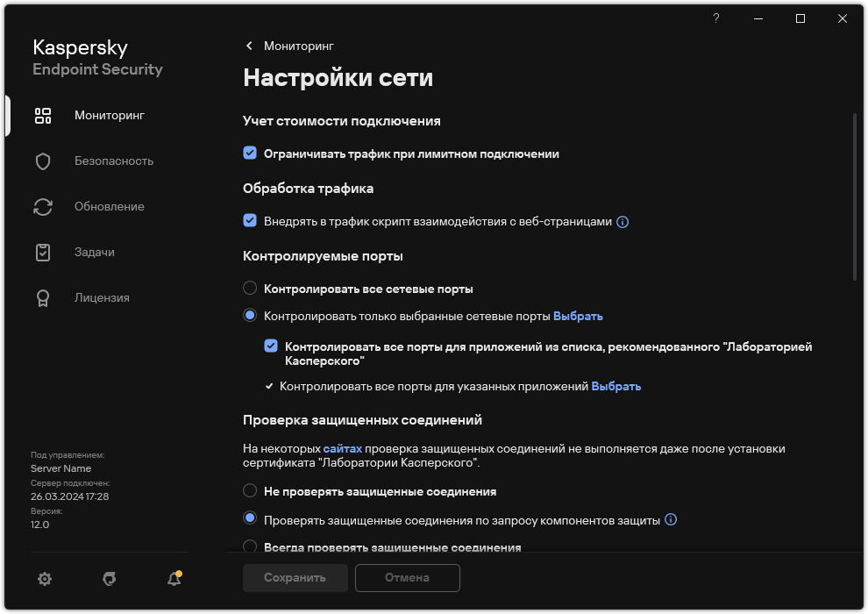The width and height of the screenshot is (868, 614).
Task: Select monitoring all network ports
Action: (x=250, y=288)
